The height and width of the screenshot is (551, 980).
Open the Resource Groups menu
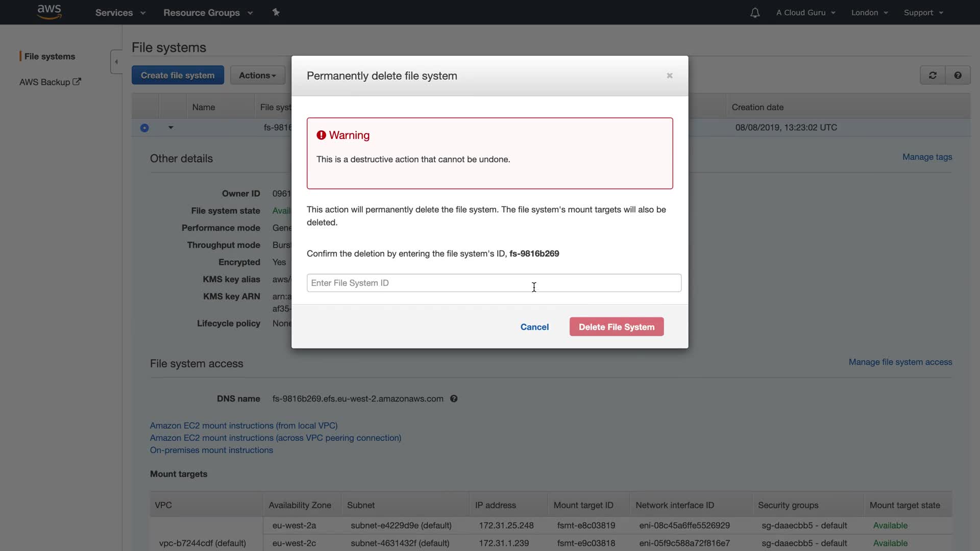point(208,13)
